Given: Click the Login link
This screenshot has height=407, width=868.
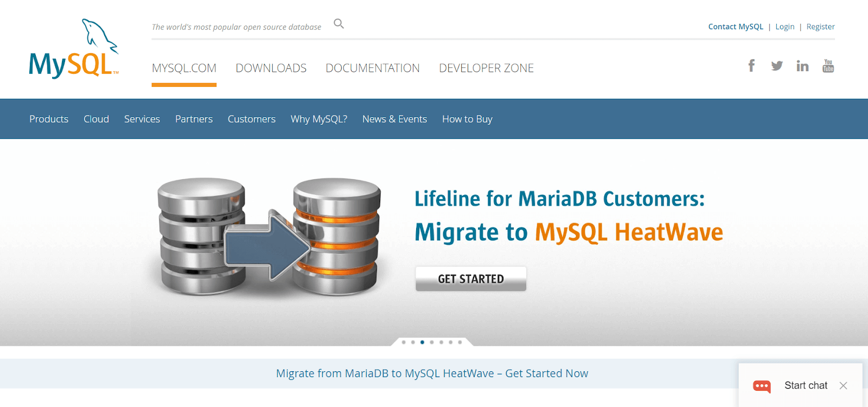Looking at the screenshot, I should point(785,27).
